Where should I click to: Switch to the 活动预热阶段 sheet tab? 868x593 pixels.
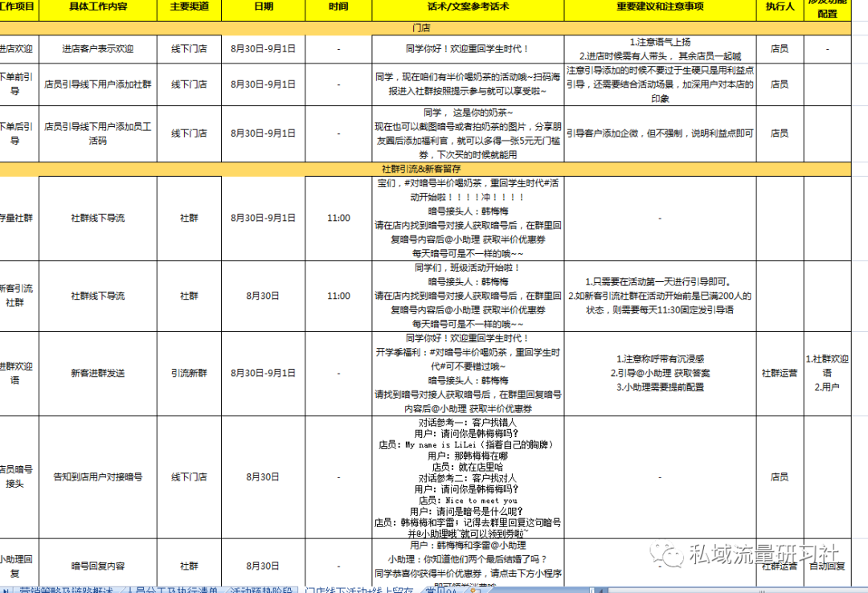click(x=260, y=591)
